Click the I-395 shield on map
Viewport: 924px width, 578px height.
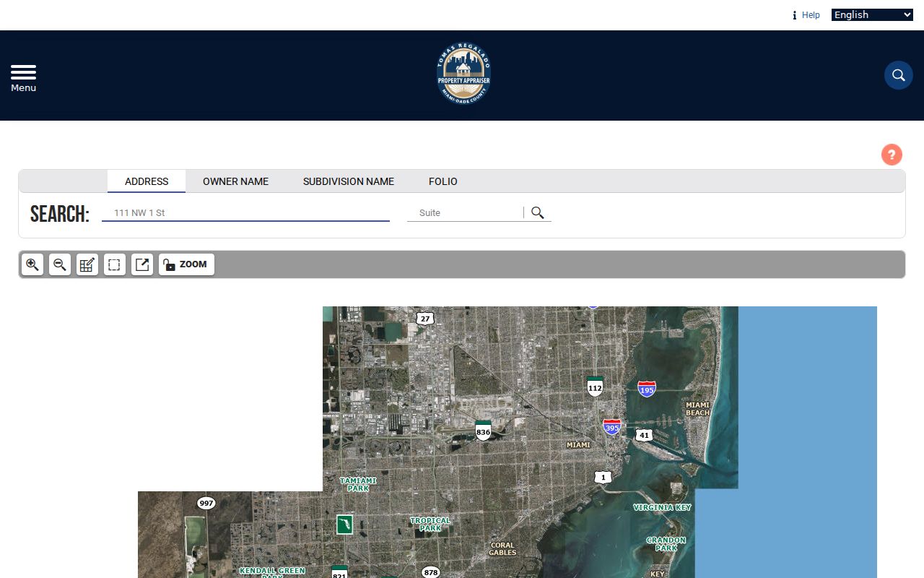611,426
